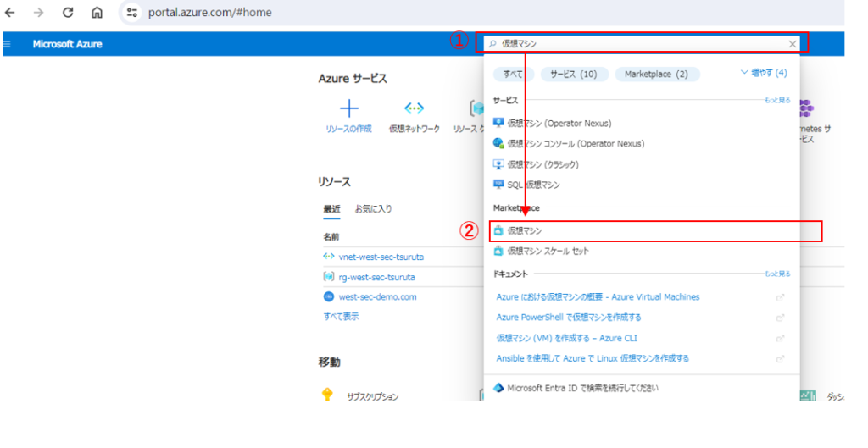Click the Microsoft Azure logo text
Screen dimensions: 868x448
(67, 44)
